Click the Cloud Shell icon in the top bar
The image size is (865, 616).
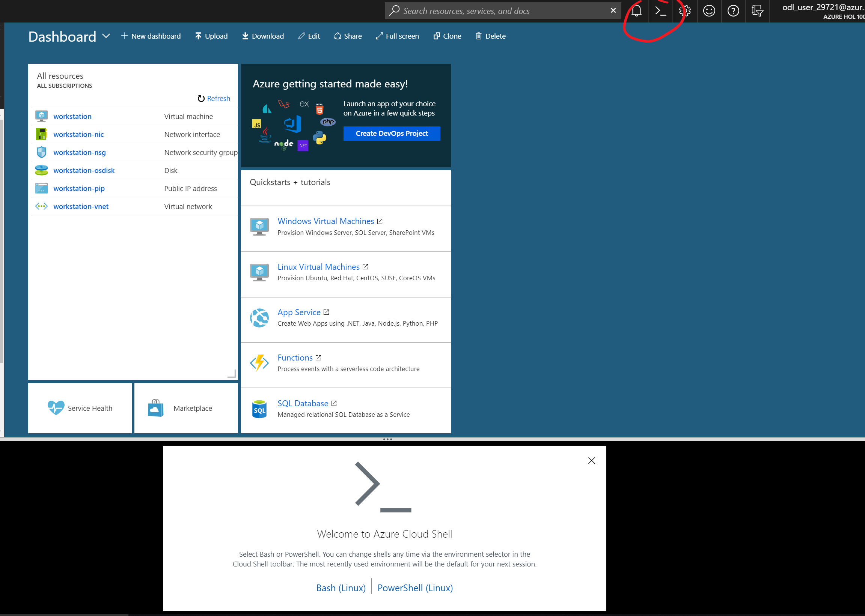coord(661,11)
